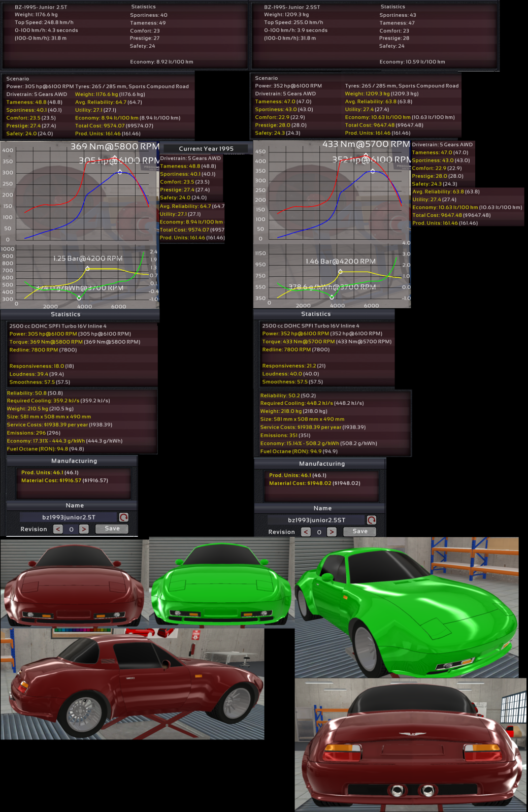Click reset icon beside bz1993junior2.5ST name

[372, 520]
